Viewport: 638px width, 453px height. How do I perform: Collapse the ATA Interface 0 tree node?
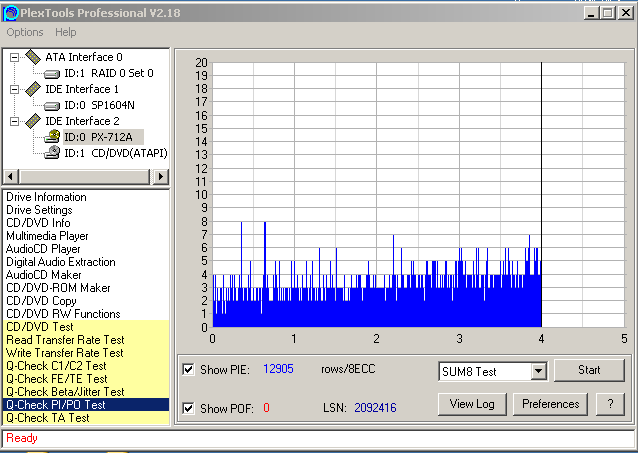pyautogui.click(x=15, y=57)
